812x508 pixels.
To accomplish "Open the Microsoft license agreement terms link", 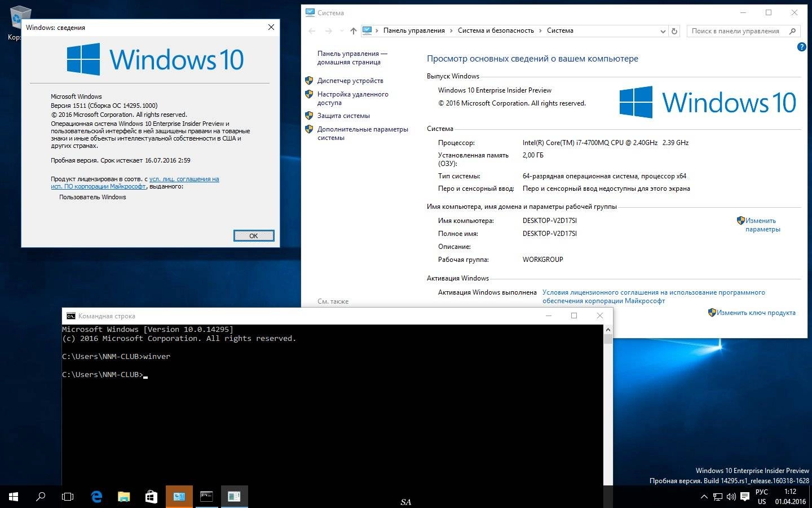I will click(654, 296).
